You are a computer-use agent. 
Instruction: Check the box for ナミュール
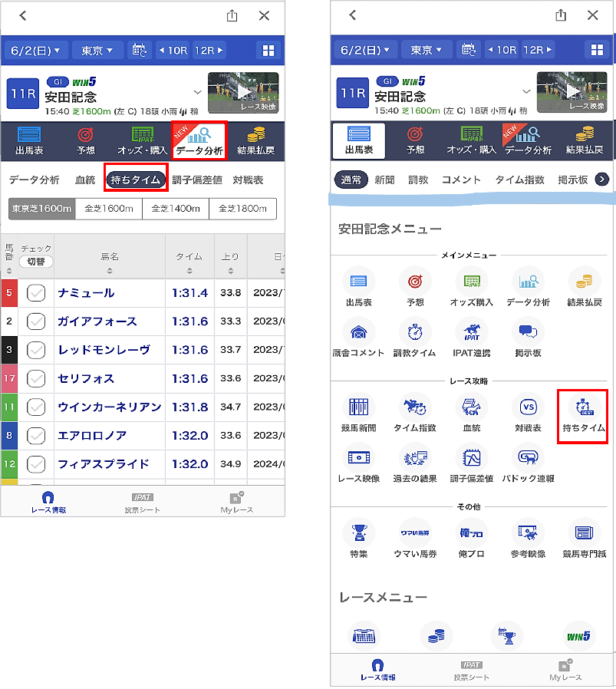coord(36,292)
